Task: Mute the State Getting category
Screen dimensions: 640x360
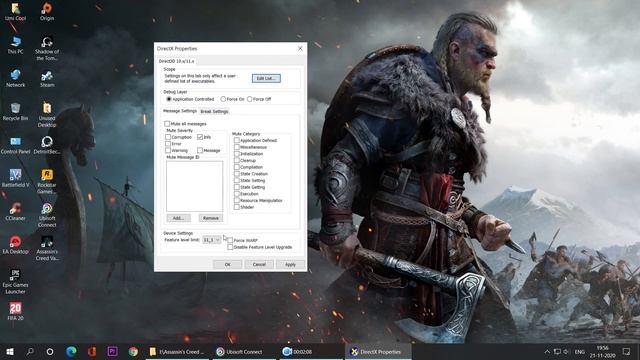Action: pyautogui.click(x=237, y=187)
